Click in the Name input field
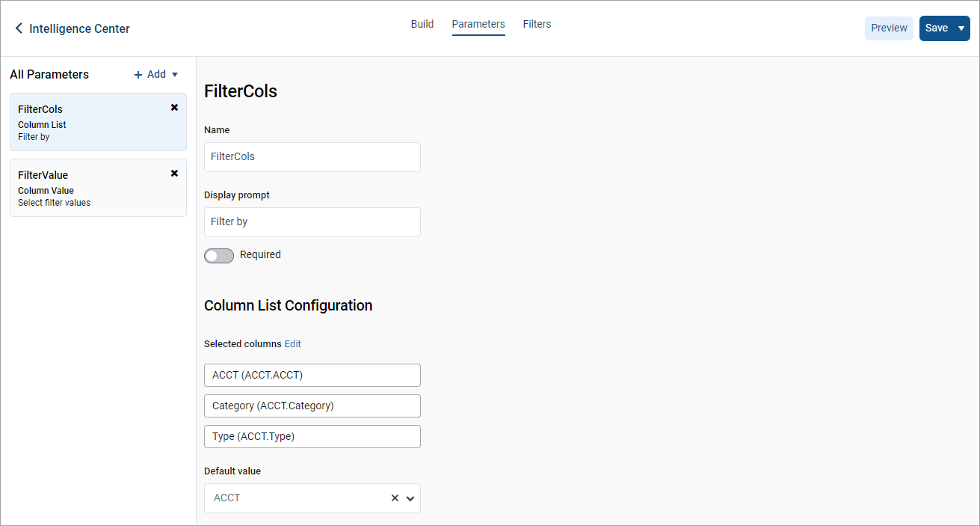The width and height of the screenshot is (980, 526). pos(312,157)
